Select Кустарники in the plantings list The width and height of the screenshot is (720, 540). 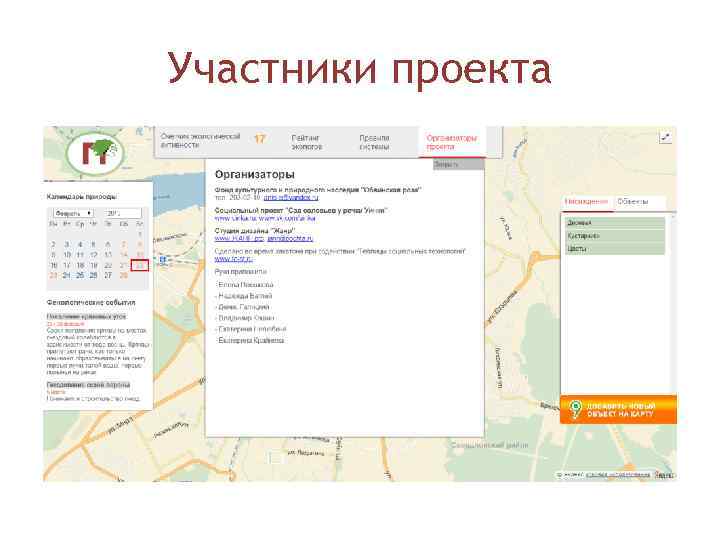[615, 236]
